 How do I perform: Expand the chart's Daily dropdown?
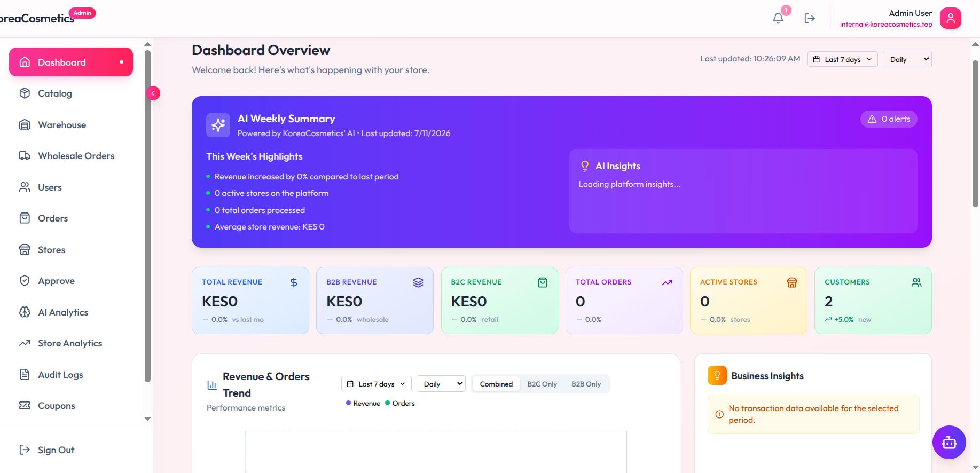[x=441, y=384]
